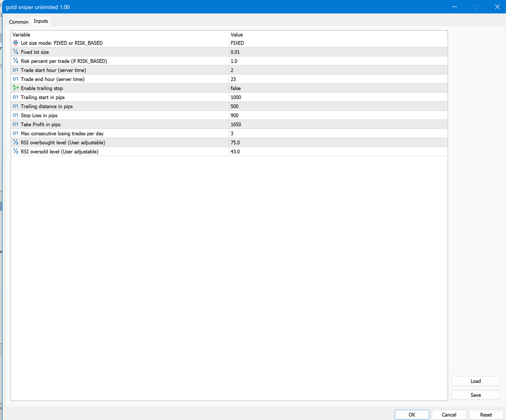
Task: Load a preset using the Load button
Action: tap(475, 381)
